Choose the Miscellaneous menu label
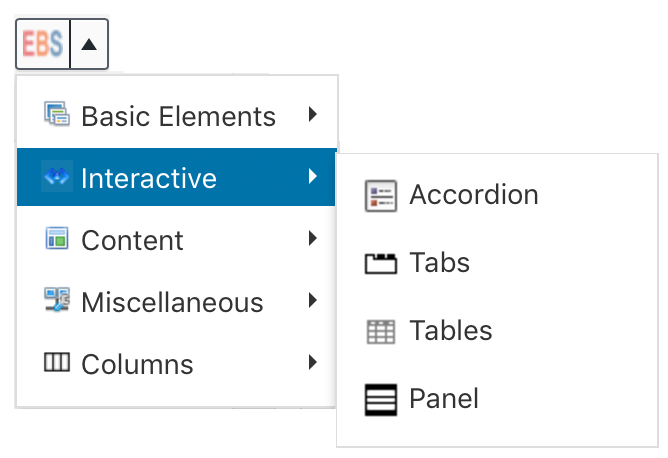Screen dimensions: 668x458 (172, 302)
